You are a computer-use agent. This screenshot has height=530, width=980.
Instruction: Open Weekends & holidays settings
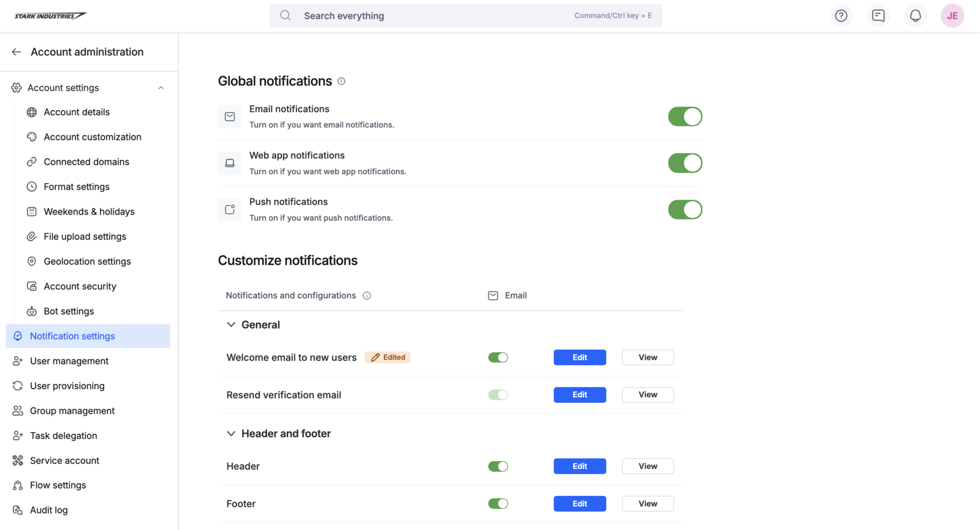click(x=89, y=212)
